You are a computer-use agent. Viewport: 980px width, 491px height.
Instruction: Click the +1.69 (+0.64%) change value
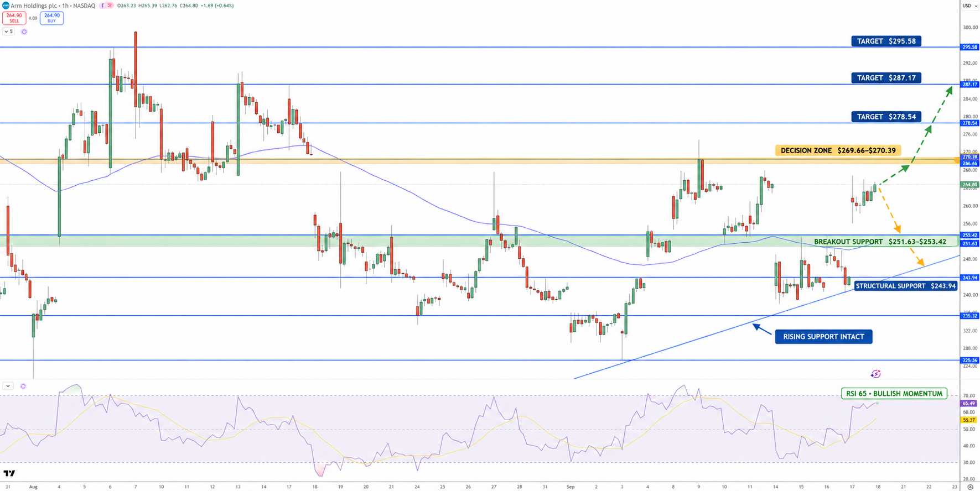(x=217, y=6)
